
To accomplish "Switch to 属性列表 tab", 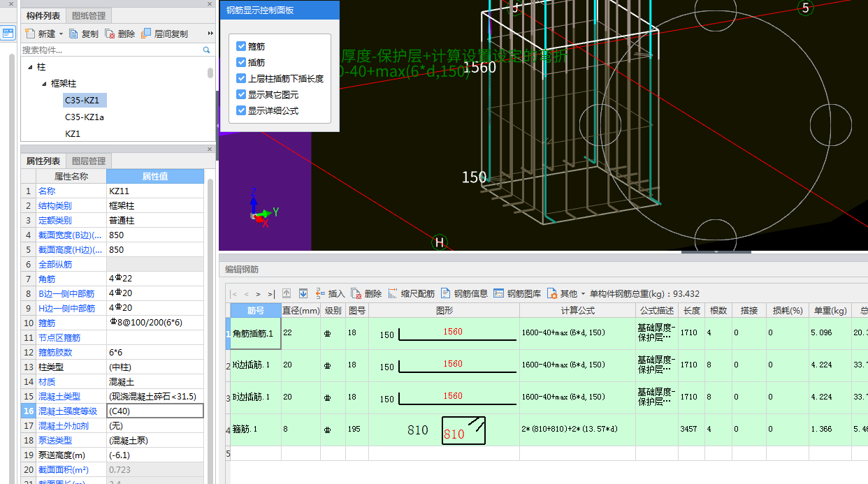I will (x=43, y=161).
